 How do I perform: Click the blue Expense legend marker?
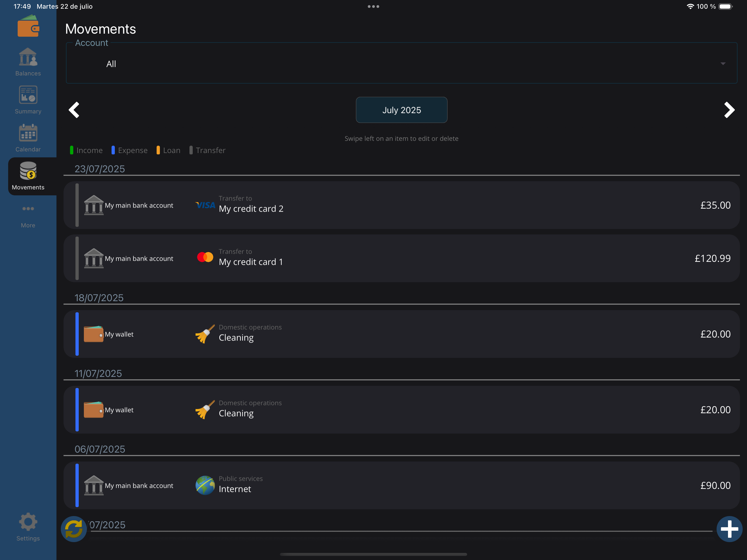pos(113,150)
